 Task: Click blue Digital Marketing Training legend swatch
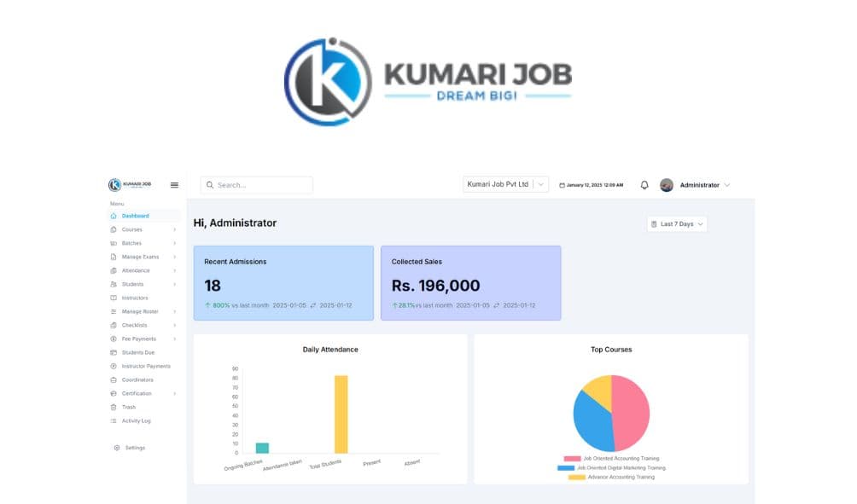click(566, 468)
